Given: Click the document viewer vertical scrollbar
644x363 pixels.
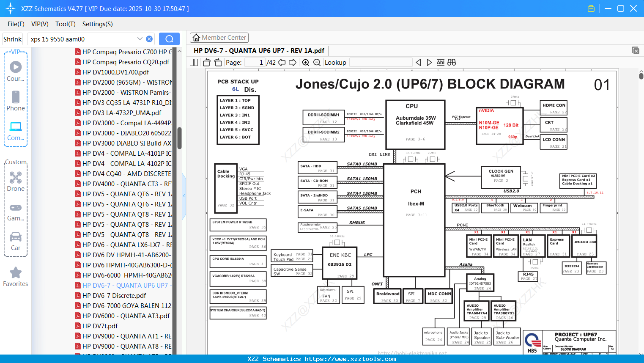Looking at the screenshot, I should tap(641, 76).
